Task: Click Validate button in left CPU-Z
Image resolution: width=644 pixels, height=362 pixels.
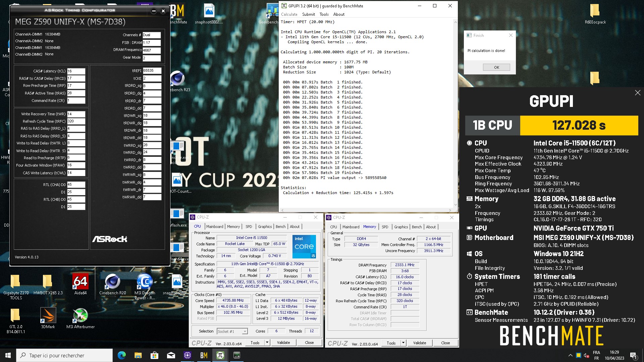Action: coord(283,343)
